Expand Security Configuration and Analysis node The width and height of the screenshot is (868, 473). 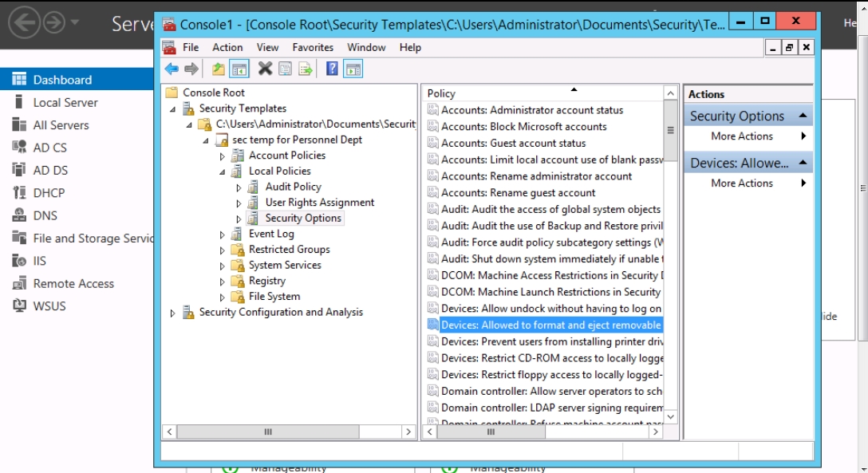173,313
